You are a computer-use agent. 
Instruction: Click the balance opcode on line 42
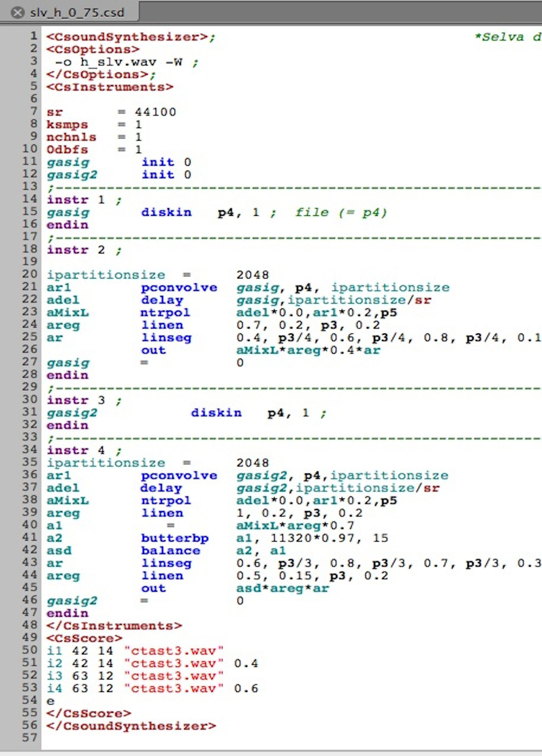point(170,551)
